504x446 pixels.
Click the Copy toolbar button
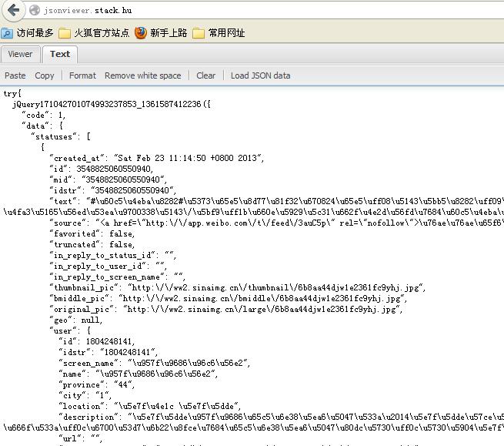[x=45, y=75]
